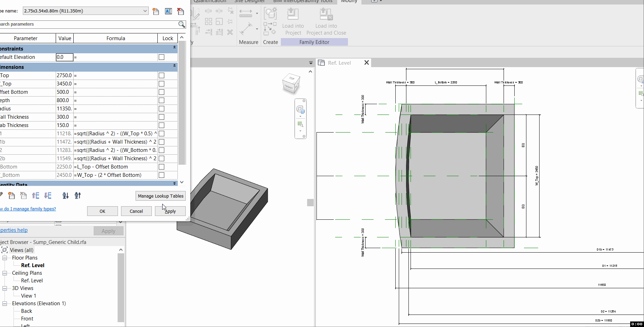The height and width of the screenshot is (327, 644).
Task: Collapse the Dimensions section
Action: (174, 67)
